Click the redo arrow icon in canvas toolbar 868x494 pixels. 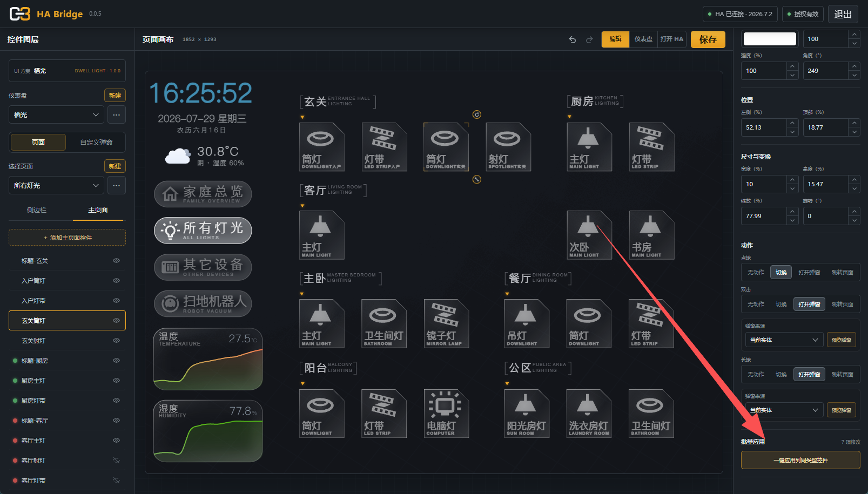pyautogui.click(x=589, y=39)
